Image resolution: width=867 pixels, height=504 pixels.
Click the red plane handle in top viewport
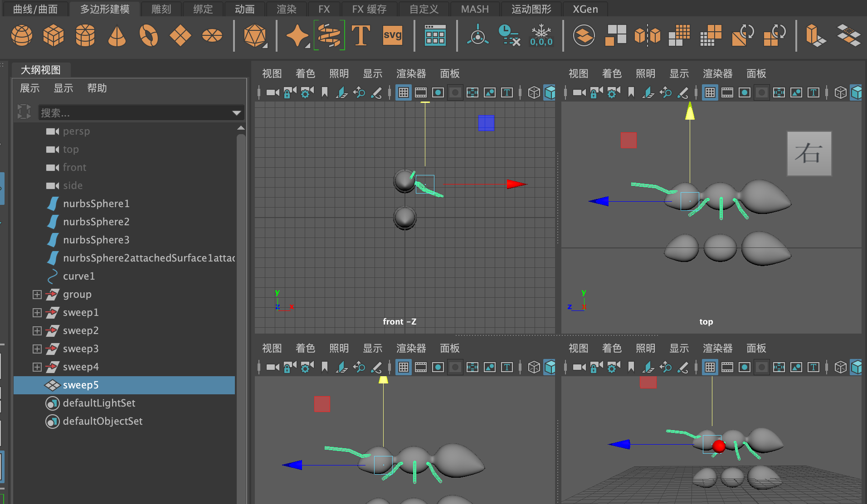point(628,140)
